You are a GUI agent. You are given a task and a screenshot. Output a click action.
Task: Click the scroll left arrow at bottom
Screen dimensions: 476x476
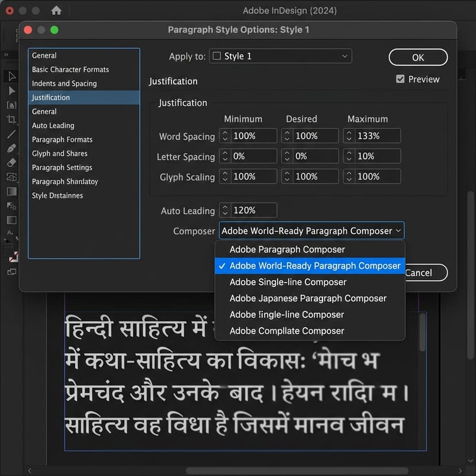click(29, 470)
